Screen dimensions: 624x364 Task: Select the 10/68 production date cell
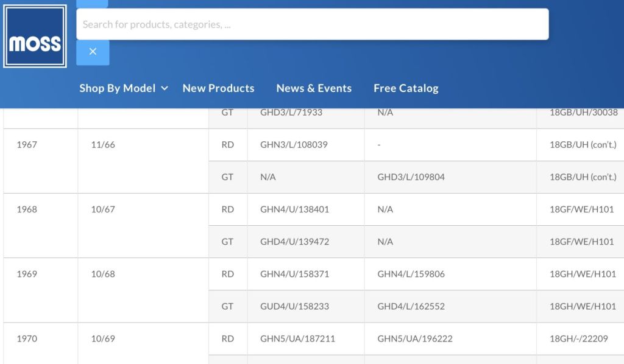coord(102,274)
